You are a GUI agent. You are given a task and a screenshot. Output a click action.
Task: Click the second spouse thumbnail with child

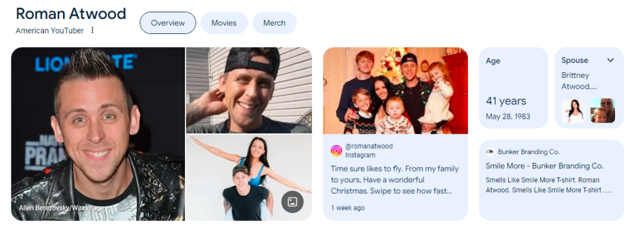(602, 111)
